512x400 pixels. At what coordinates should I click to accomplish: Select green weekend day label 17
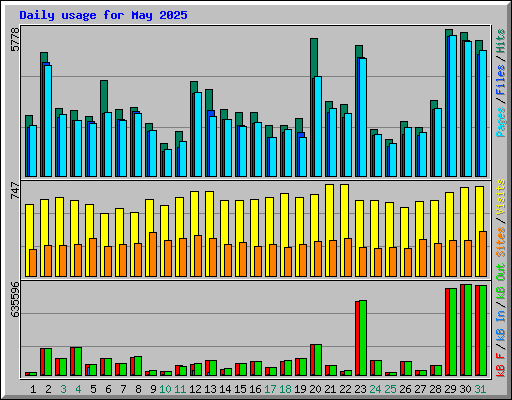point(270,389)
